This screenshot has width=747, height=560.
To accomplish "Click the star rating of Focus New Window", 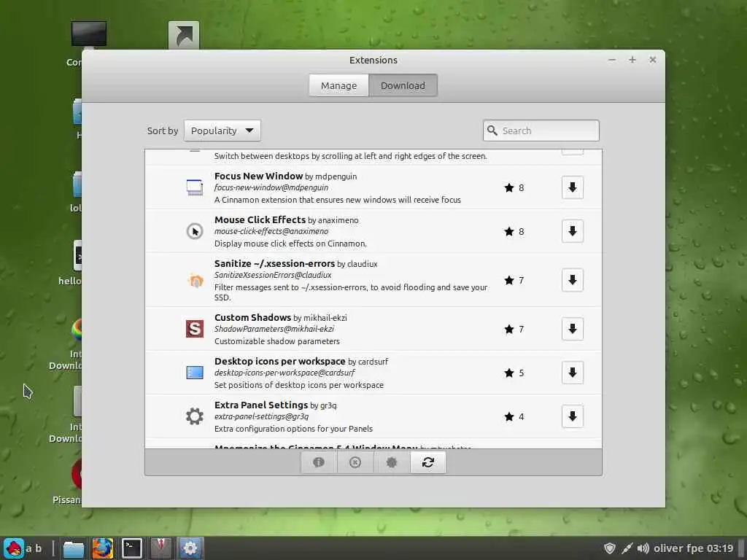I will tap(514, 187).
